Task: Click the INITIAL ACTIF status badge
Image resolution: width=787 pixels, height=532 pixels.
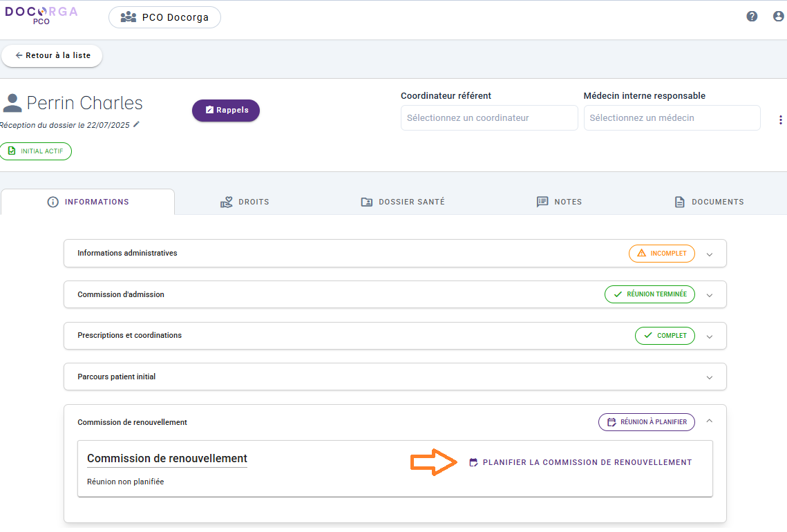Action: 36,151
